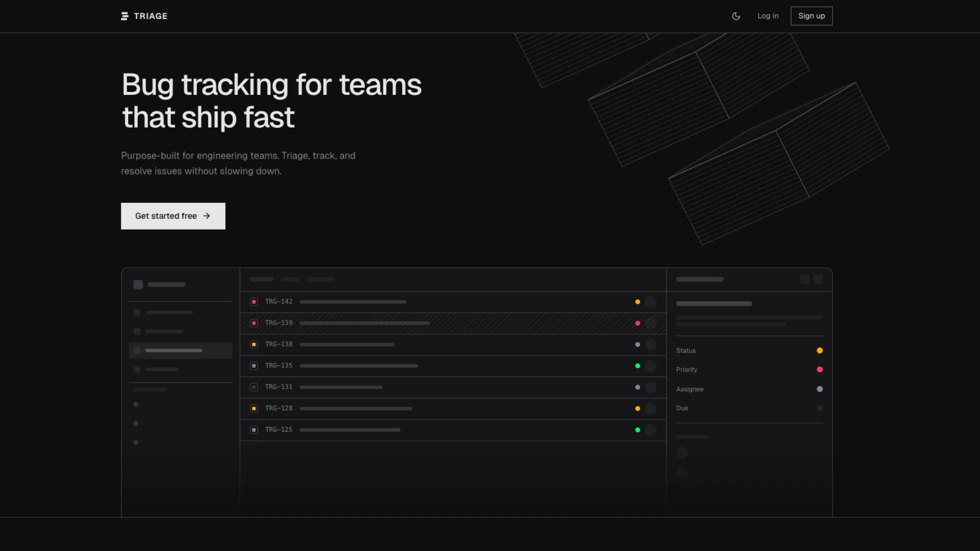980x551 pixels.
Task: Select the square icon next to TRG-138
Action: [254, 344]
